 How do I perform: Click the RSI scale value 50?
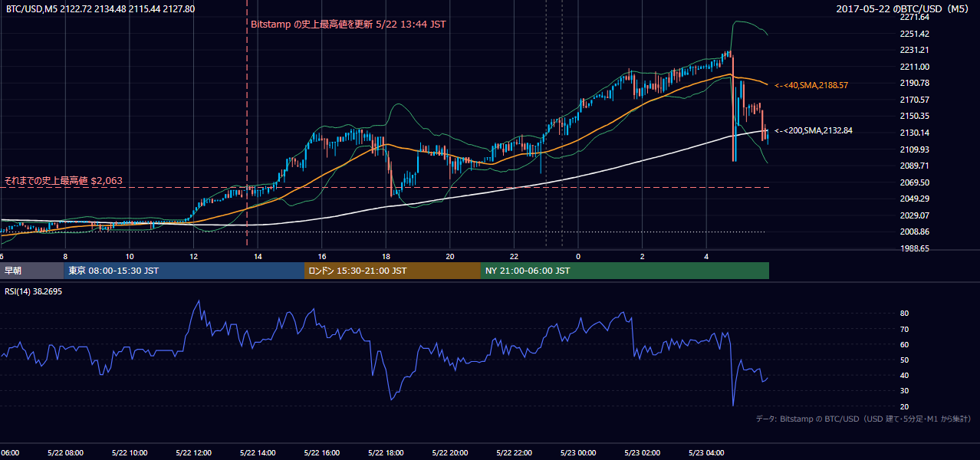pyautogui.click(x=904, y=360)
